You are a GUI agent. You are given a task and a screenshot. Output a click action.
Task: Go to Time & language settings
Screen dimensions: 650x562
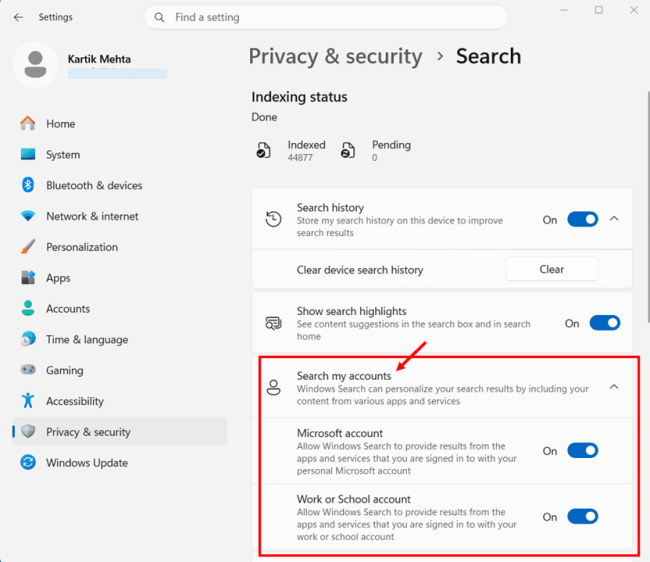click(120, 339)
